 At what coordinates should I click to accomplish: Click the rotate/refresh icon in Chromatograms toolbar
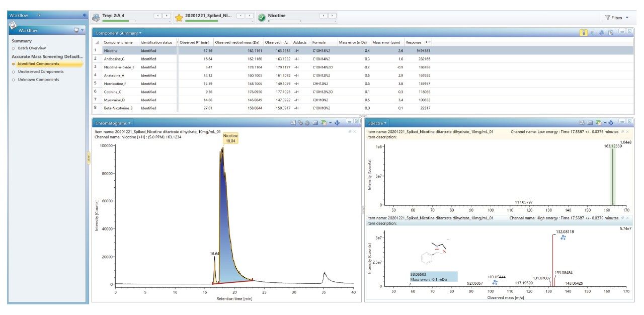coord(307,123)
